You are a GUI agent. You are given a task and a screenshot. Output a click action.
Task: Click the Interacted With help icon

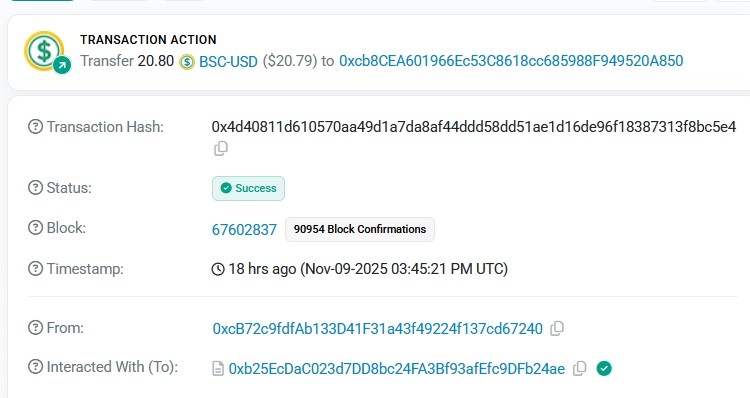point(35,367)
